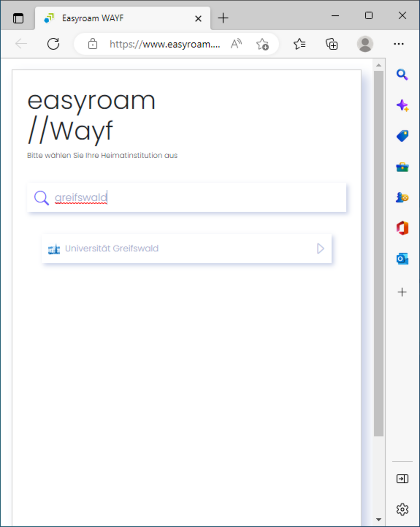Click the institution search field with greifswald
The height and width of the screenshot is (527, 420).
point(196,197)
